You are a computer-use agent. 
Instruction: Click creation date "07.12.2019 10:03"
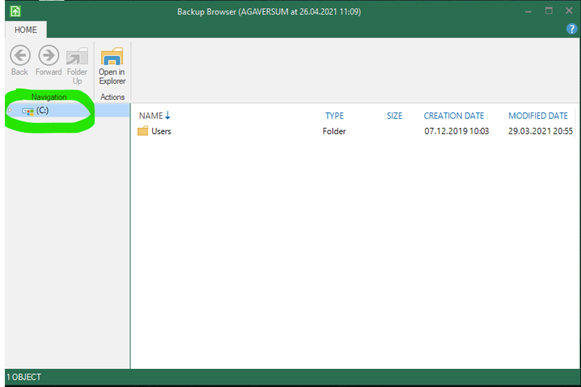click(x=456, y=131)
